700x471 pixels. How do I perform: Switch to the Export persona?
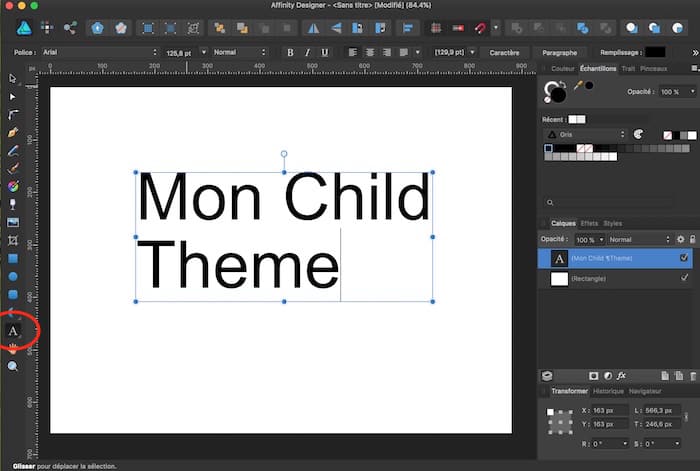coord(70,28)
